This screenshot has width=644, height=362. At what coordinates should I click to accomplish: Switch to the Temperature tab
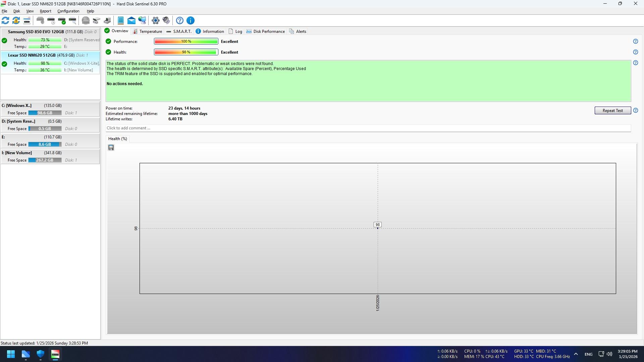point(148,31)
